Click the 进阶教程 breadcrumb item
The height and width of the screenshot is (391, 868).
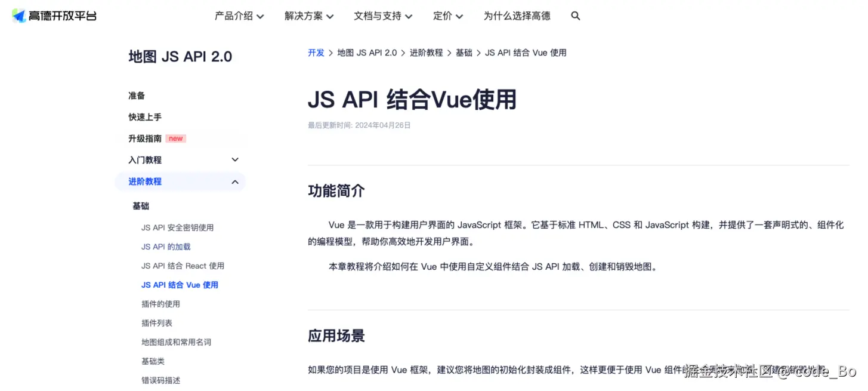[426, 53]
